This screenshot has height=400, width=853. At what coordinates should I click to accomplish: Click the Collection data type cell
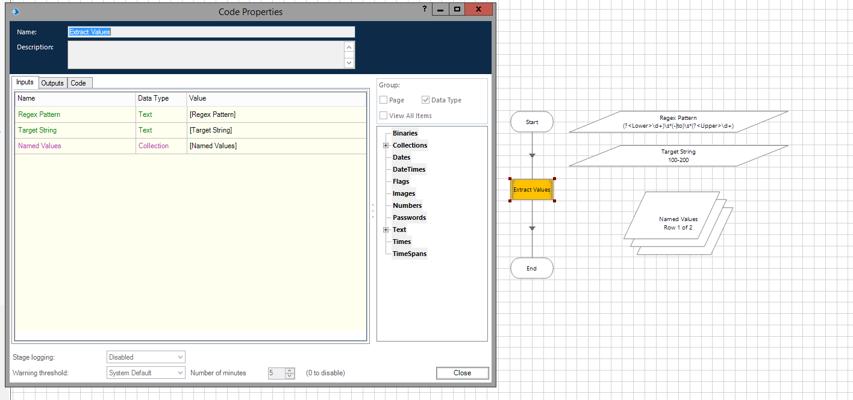point(161,146)
